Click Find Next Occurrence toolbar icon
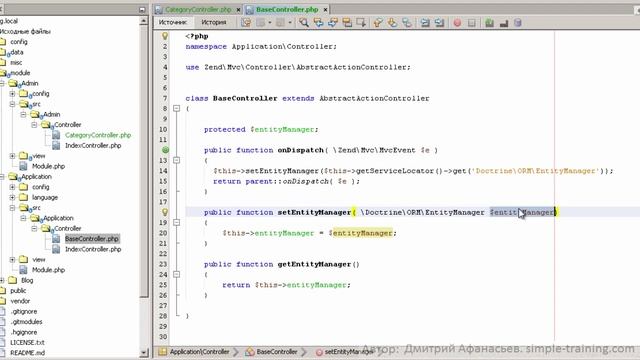The width and height of the screenshot is (640, 360). pyautogui.click(x=333, y=23)
